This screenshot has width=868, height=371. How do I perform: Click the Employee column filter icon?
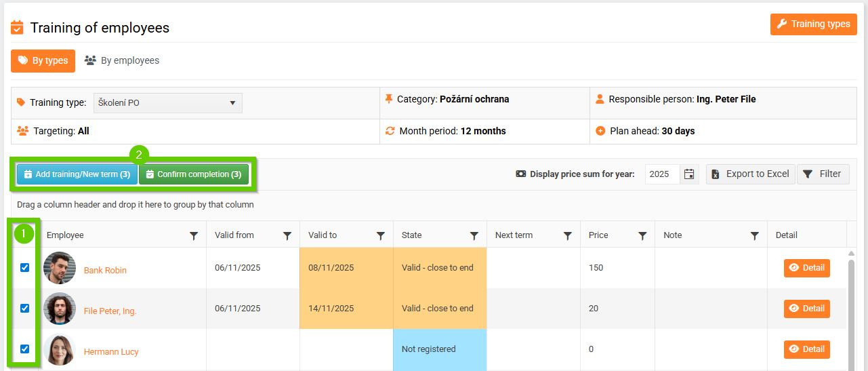coord(194,235)
